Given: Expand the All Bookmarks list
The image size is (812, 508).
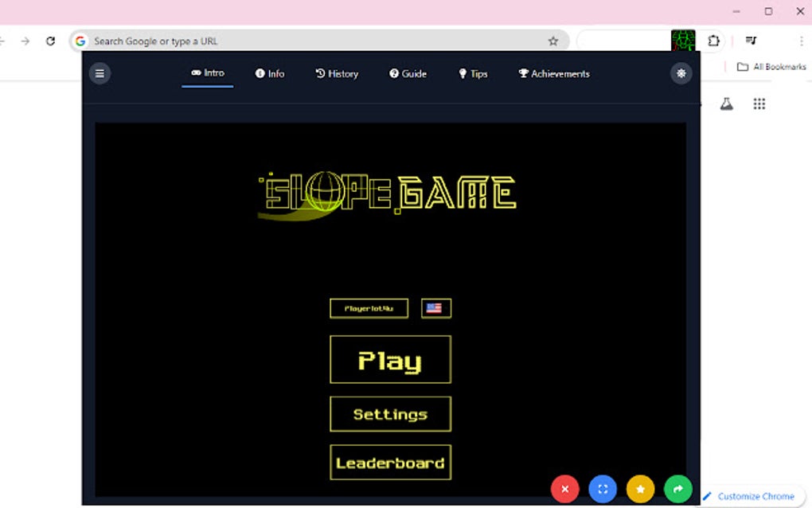Looking at the screenshot, I should [x=768, y=67].
